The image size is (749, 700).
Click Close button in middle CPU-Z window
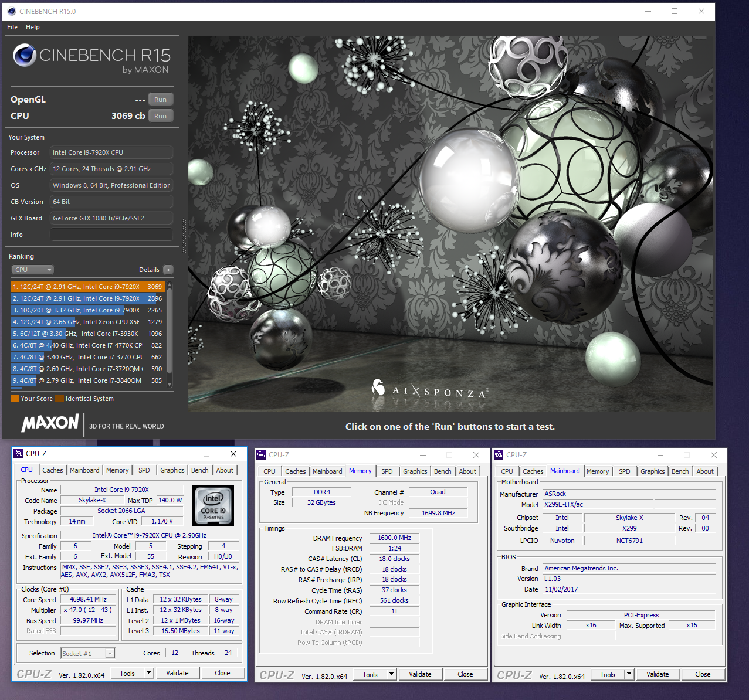(465, 674)
